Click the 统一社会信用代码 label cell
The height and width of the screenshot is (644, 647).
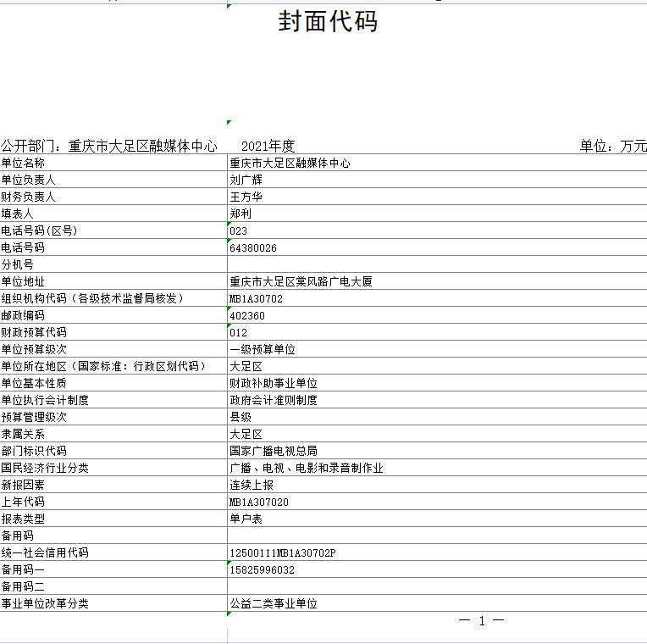(x=113, y=552)
